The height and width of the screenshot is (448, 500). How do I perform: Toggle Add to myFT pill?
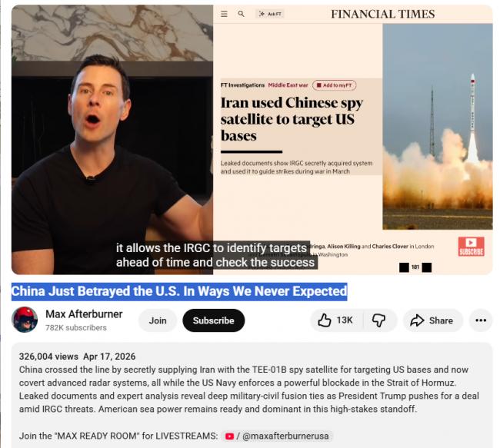click(334, 85)
